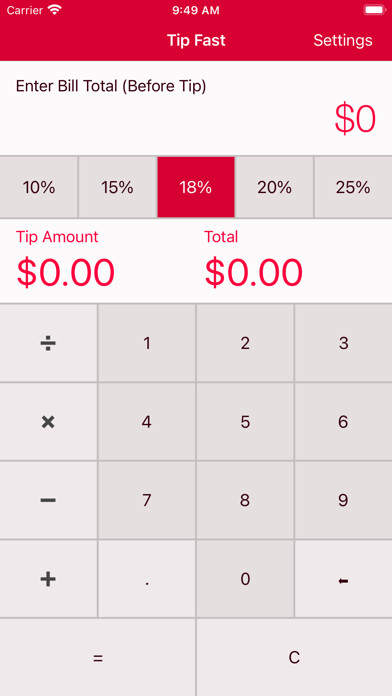The image size is (392, 696).
Task: Tap the number 5 key
Action: [x=245, y=422]
